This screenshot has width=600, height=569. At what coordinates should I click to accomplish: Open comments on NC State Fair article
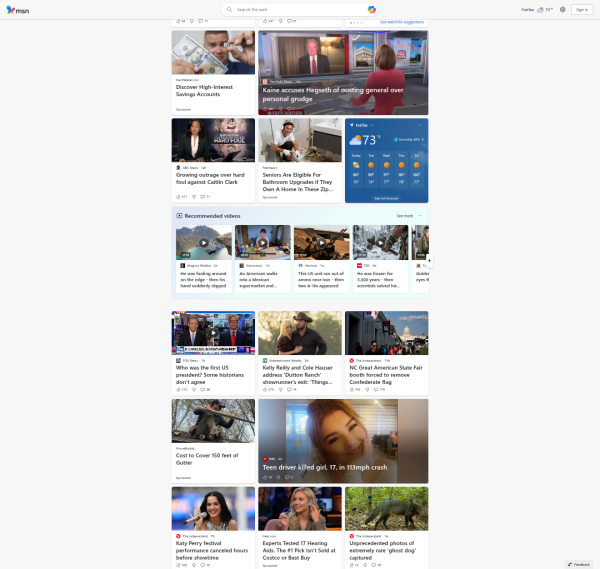379,390
